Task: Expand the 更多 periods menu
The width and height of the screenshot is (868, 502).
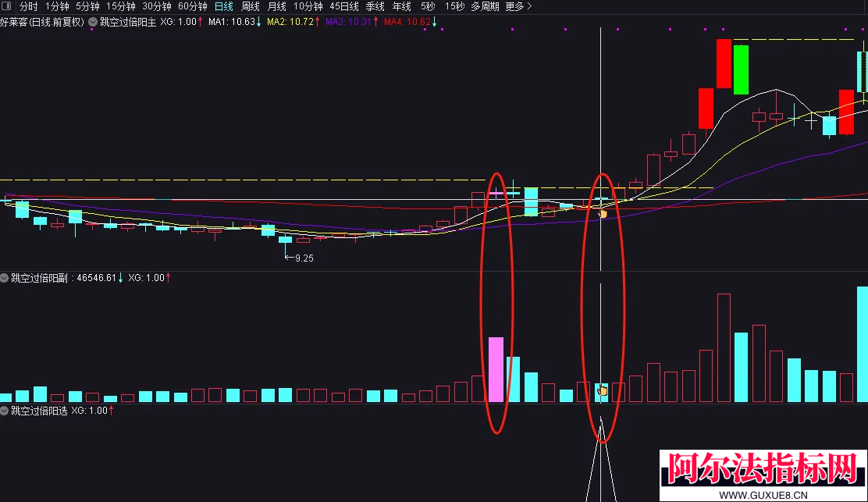Action: pos(519,7)
